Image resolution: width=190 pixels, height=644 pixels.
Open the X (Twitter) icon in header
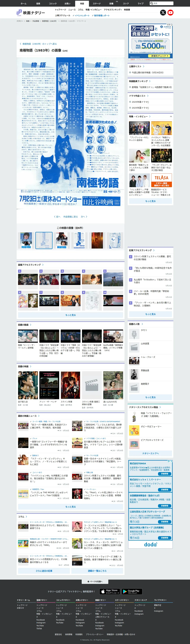point(163,13)
